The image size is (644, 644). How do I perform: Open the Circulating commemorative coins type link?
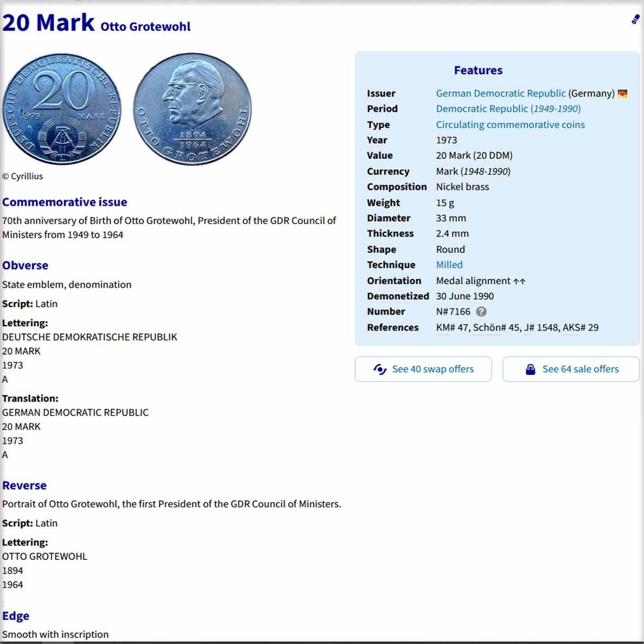coord(510,125)
